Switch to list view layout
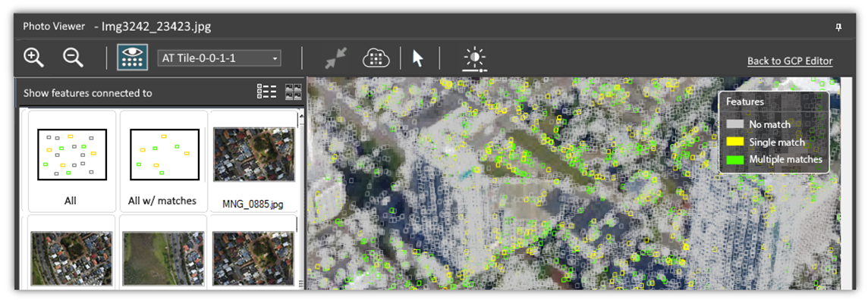868x300 pixels. (x=267, y=92)
